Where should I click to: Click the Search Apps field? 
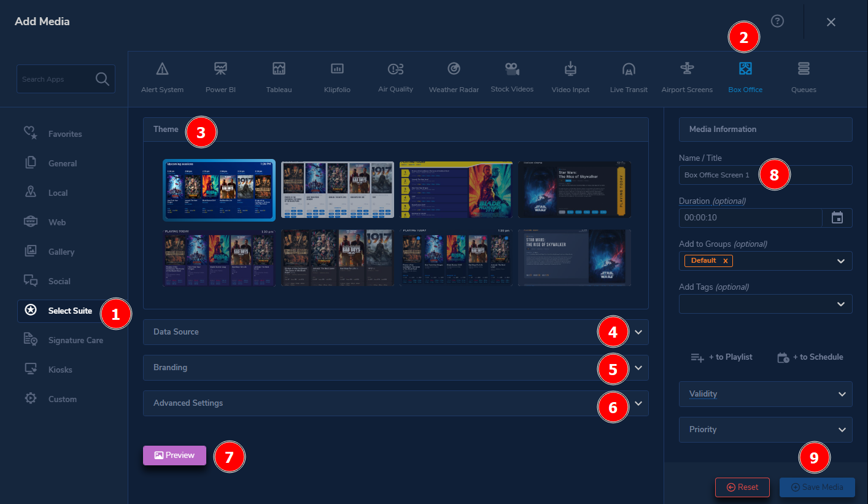[x=66, y=79]
